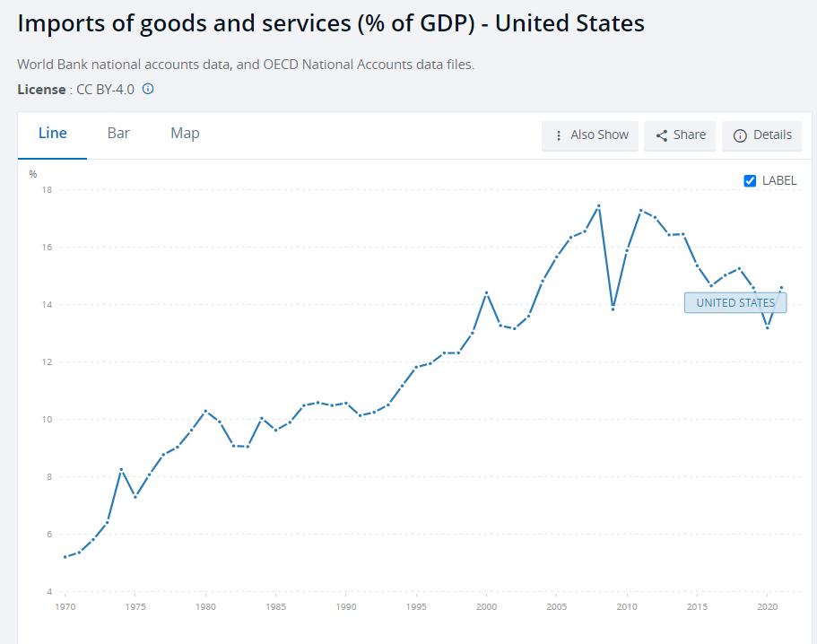
Task: Switch to the Line chart tab
Action: point(52,134)
